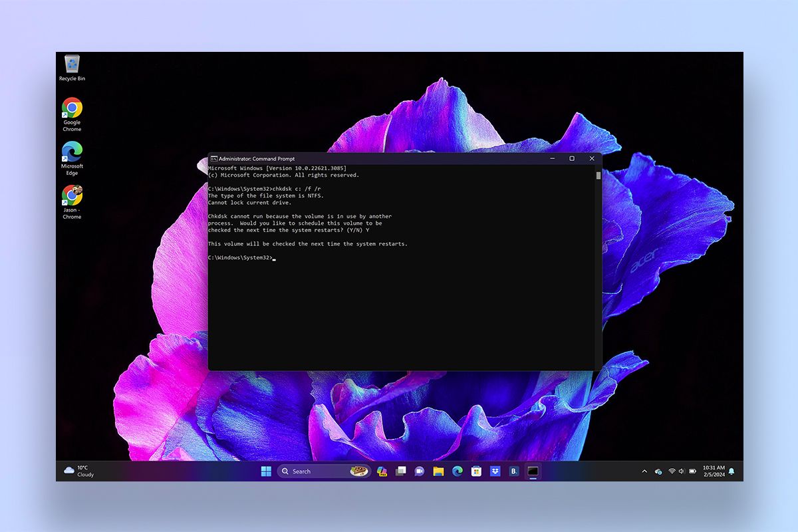Launch File Explorer from the taskbar
The image size is (798, 532).
click(x=438, y=471)
